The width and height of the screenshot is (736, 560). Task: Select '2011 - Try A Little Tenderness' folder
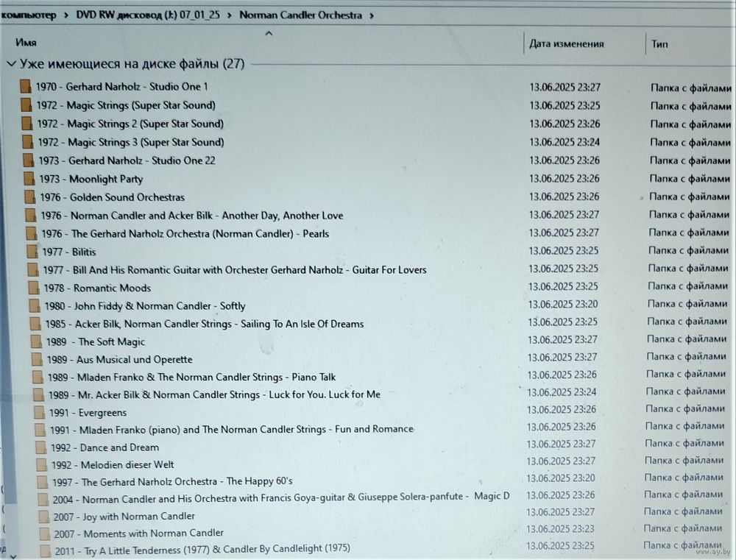[202, 549]
